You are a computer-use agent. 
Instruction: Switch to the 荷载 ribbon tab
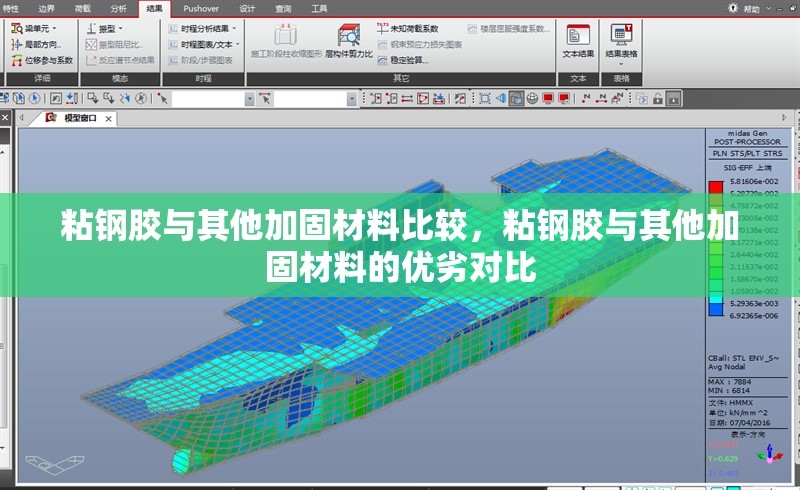83,9
